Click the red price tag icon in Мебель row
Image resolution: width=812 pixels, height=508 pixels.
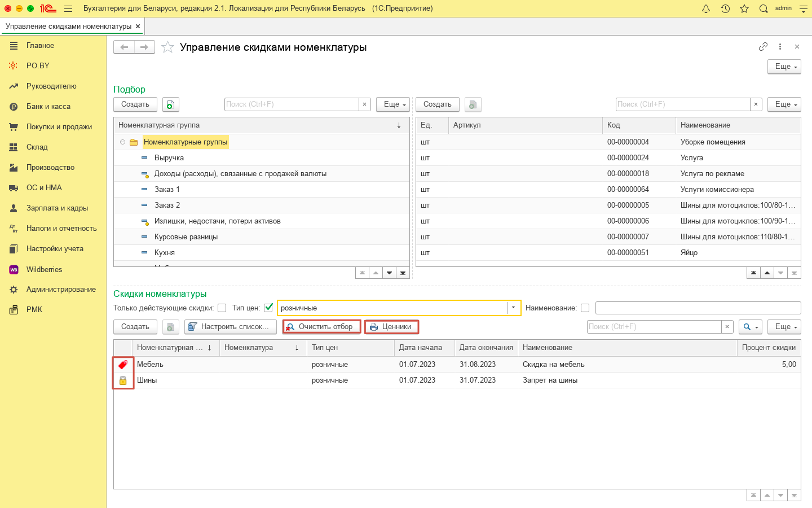pos(123,365)
